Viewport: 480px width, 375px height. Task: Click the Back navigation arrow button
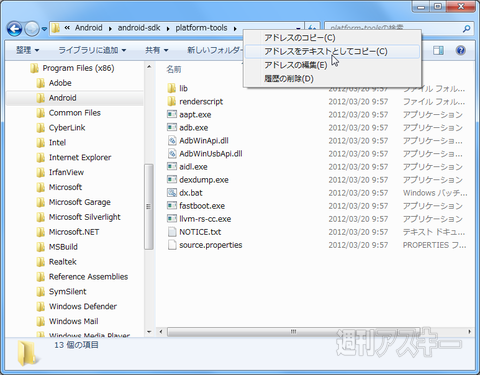[x=14, y=29]
